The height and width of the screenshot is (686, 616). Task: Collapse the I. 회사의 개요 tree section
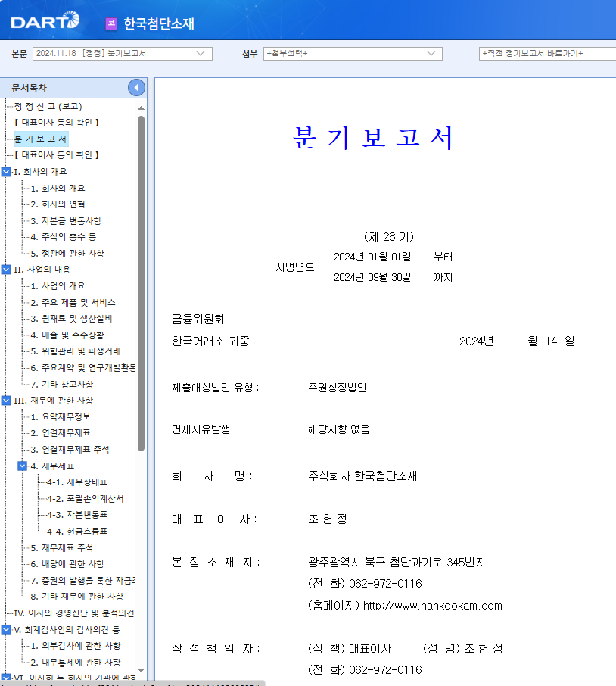[7, 172]
